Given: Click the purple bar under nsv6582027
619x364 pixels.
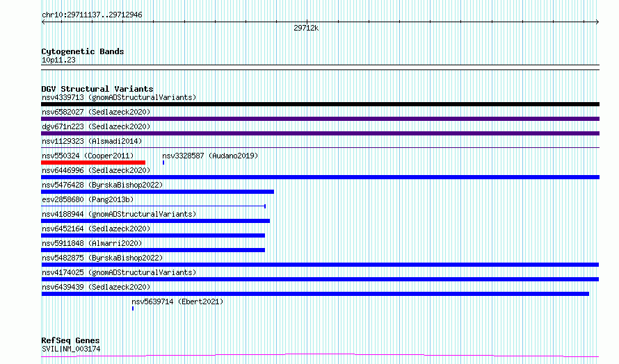Looking at the screenshot, I should 320,119.
